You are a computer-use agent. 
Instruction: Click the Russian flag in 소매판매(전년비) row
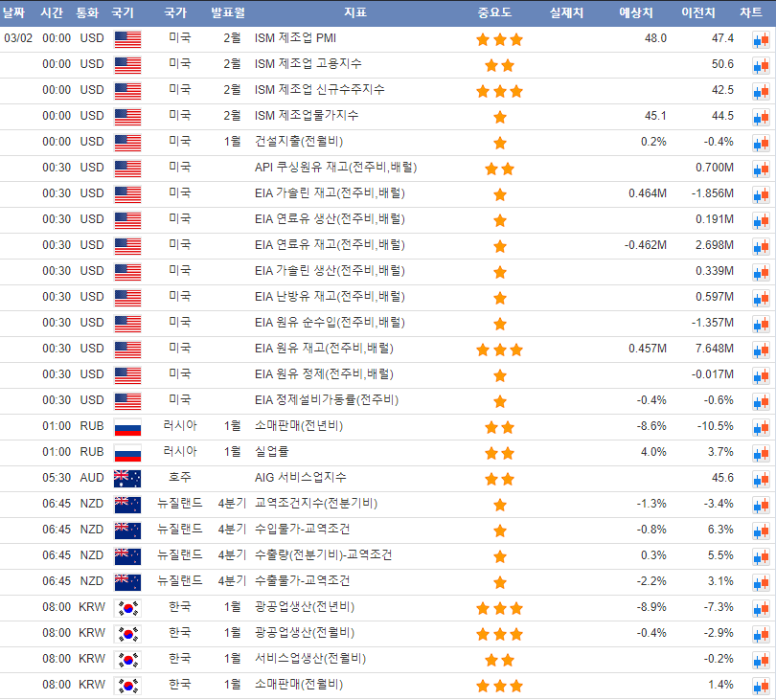127,427
